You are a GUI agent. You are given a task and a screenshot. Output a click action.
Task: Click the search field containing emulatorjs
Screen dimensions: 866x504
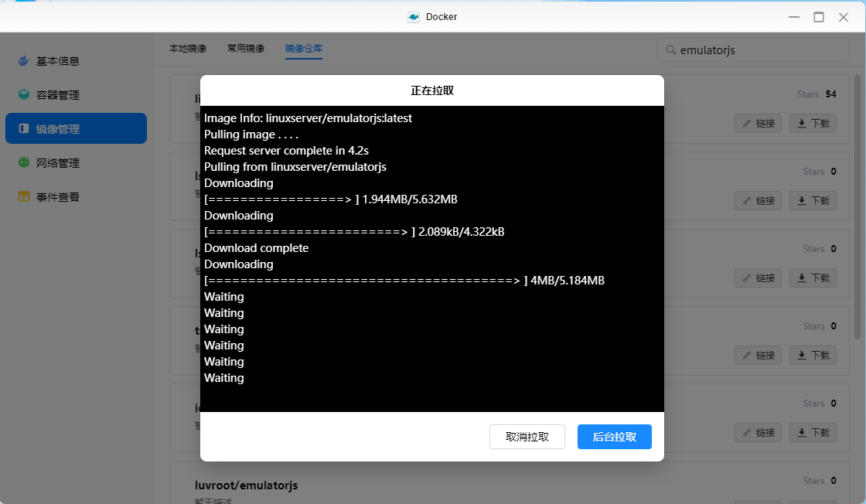tap(753, 49)
